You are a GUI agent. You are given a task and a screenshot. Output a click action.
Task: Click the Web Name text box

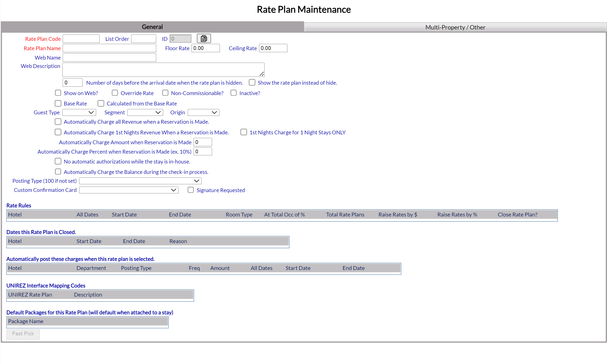click(109, 58)
